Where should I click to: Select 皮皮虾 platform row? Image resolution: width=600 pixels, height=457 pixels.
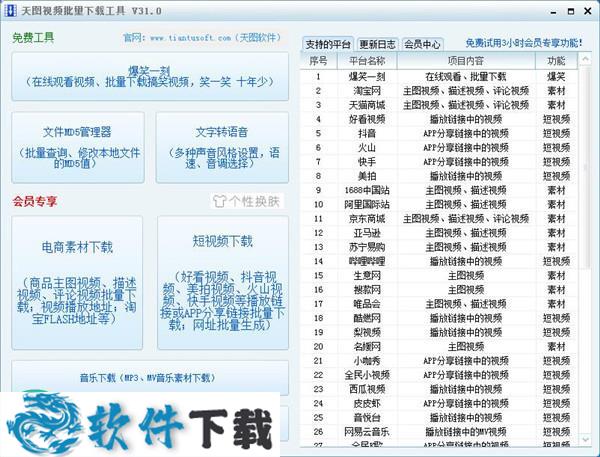pyautogui.click(x=439, y=403)
